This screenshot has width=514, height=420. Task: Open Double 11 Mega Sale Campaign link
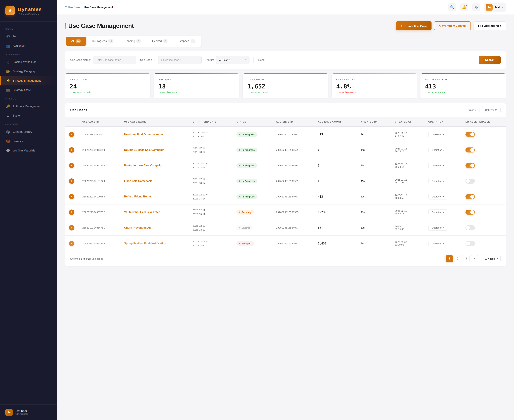(x=144, y=150)
